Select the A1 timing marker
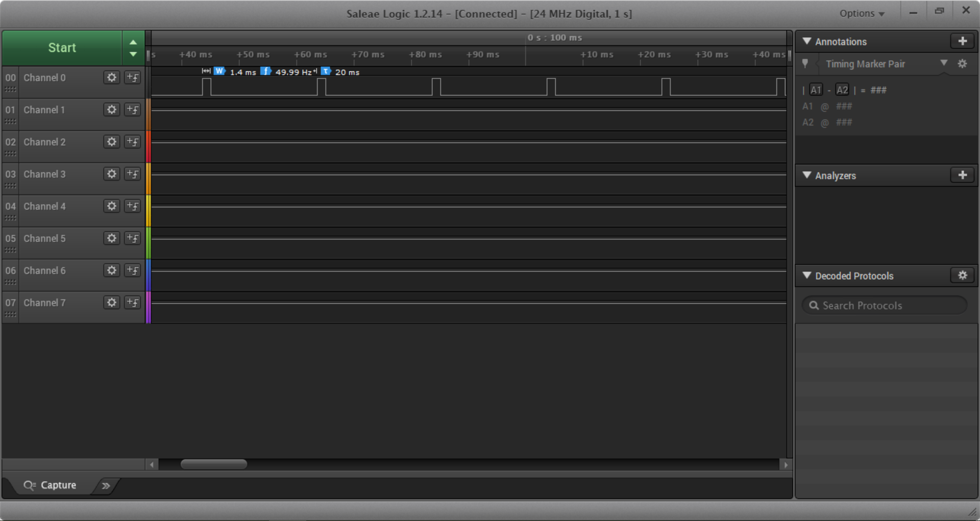 (816, 90)
